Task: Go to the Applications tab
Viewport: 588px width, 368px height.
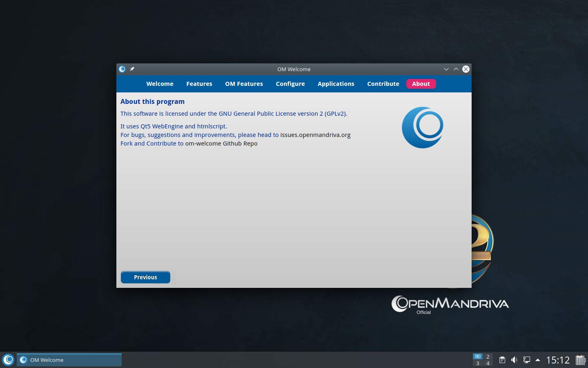Action: 336,84
